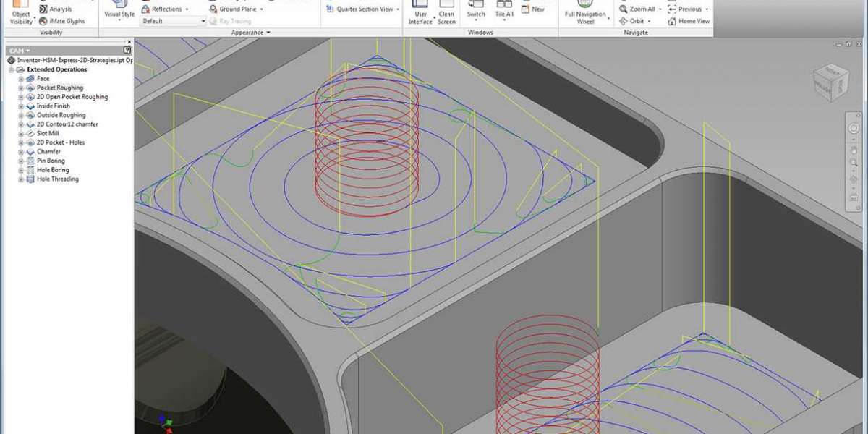The height and width of the screenshot is (434, 868).
Task: Collapse the Extended Operations tree node
Action: click(x=11, y=69)
